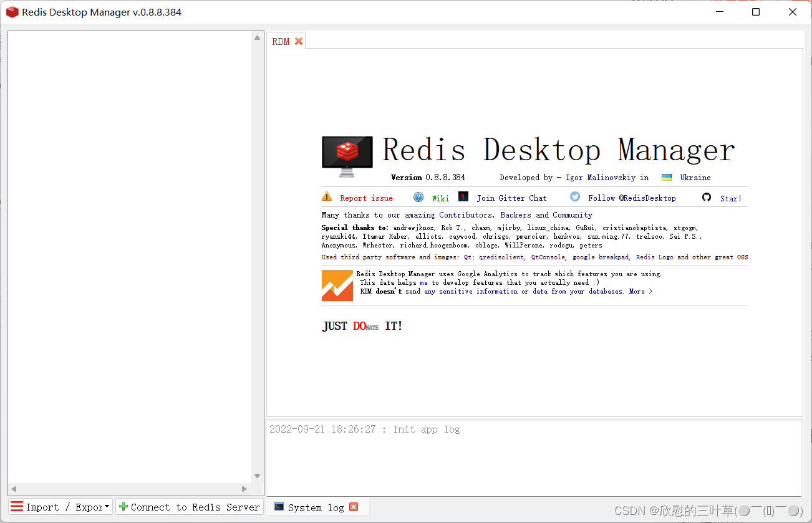This screenshot has width=812, height=523.
Task: Open the Igor Malinovskiy developer link
Action: coord(601,178)
